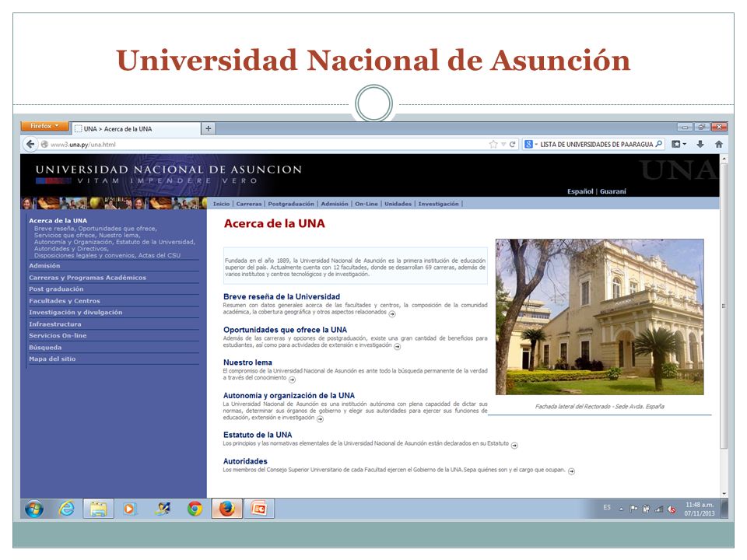747x560 pixels.
Task: Open Admisión in the top navigation
Action: pyautogui.click(x=335, y=204)
